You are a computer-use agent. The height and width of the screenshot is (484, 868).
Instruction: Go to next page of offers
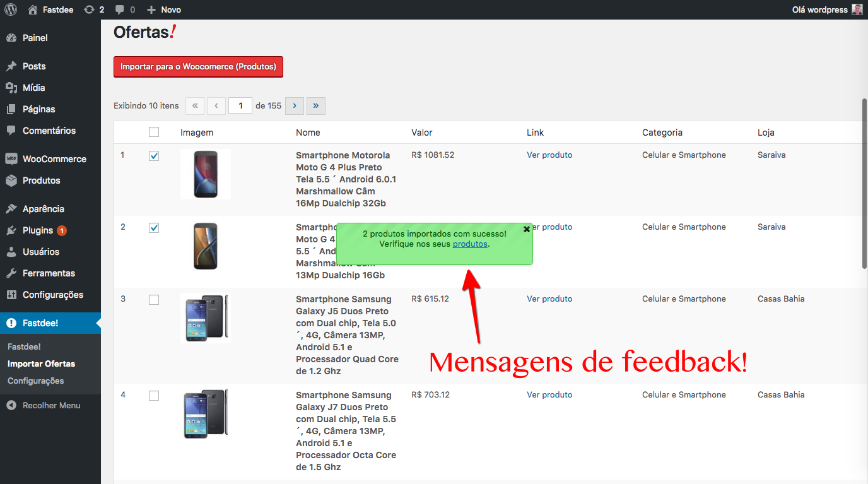pos(295,106)
